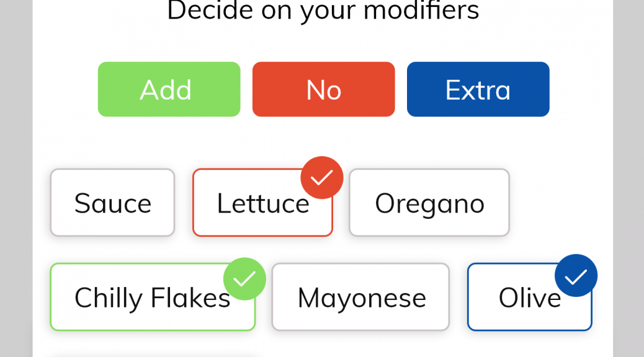The width and height of the screenshot is (644, 357).
Task: Deselect the Olive ingredient chip
Action: click(x=529, y=297)
